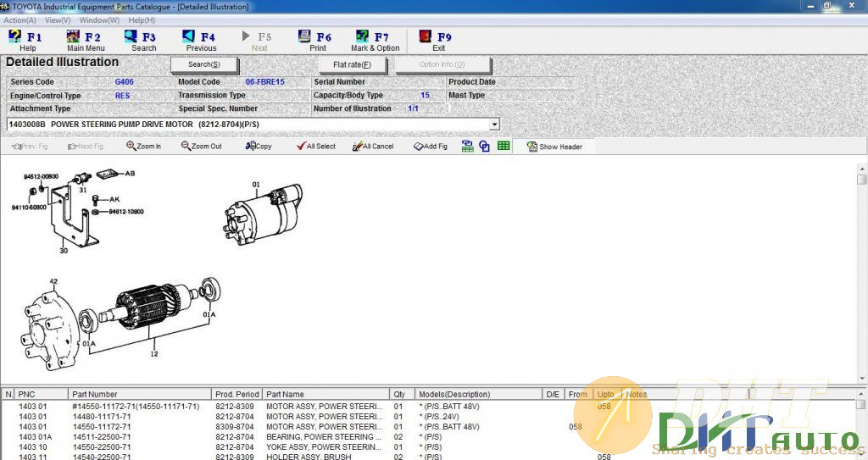Click the stacked-windows icon after Add Fig
The width and height of the screenshot is (868, 460).
coord(467,147)
